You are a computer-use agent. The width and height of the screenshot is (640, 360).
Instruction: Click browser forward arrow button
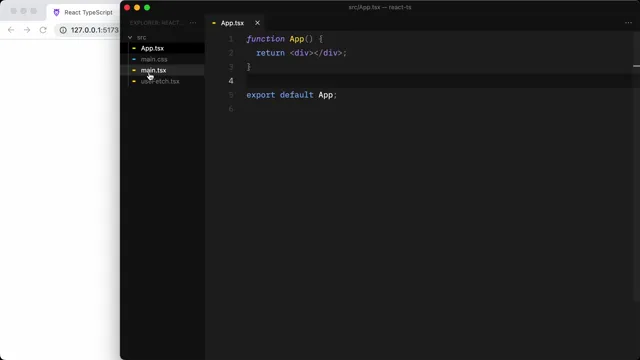27,30
